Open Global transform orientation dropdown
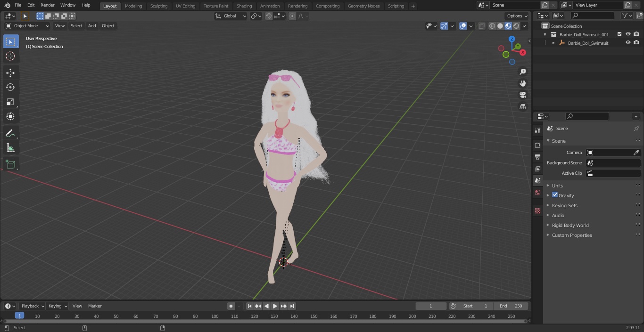The image size is (644, 332). click(x=231, y=16)
